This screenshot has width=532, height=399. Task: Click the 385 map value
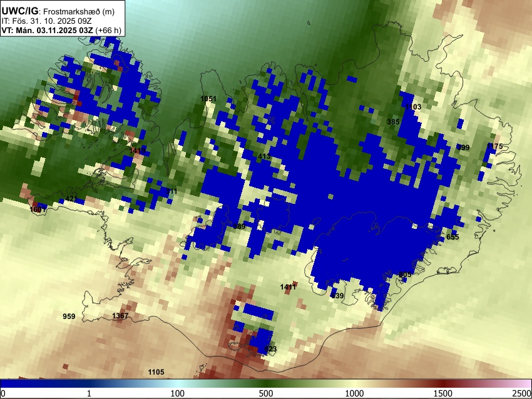(393, 122)
